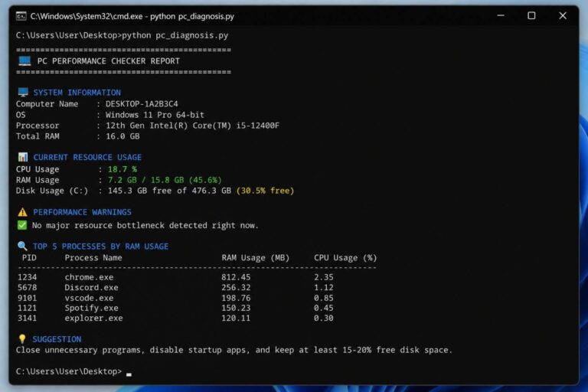Image resolution: width=588 pixels, height=392 pixels.
Task: Click the Total RAM value '16.0 GB'
Action: [122, 136]
